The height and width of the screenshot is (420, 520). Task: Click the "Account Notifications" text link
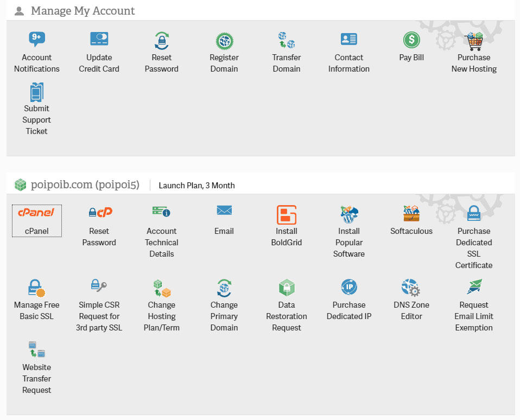(x=37, y=63)
